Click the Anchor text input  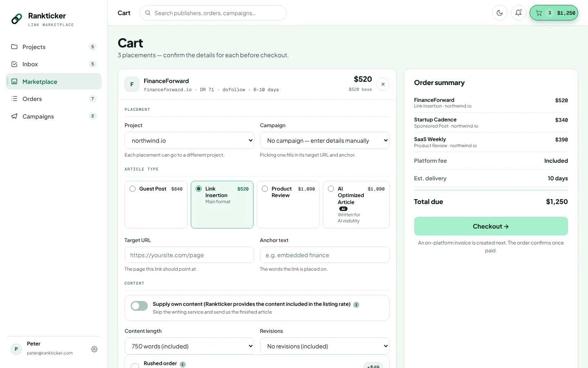point(325,255)
